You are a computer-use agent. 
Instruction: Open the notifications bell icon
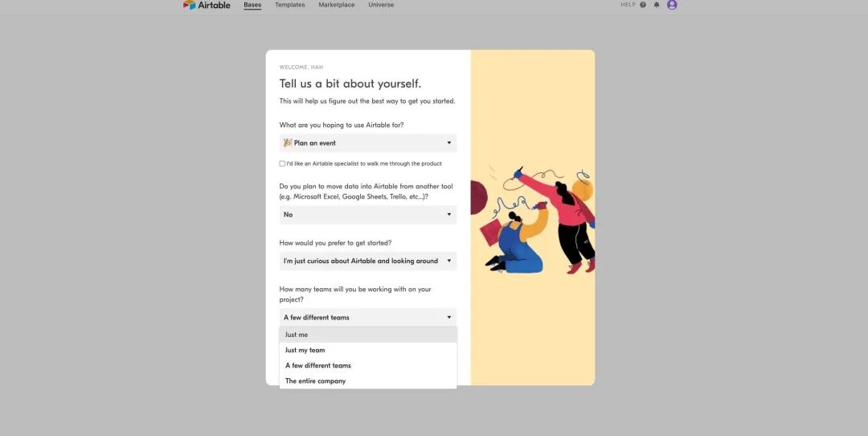coord(657,5)
